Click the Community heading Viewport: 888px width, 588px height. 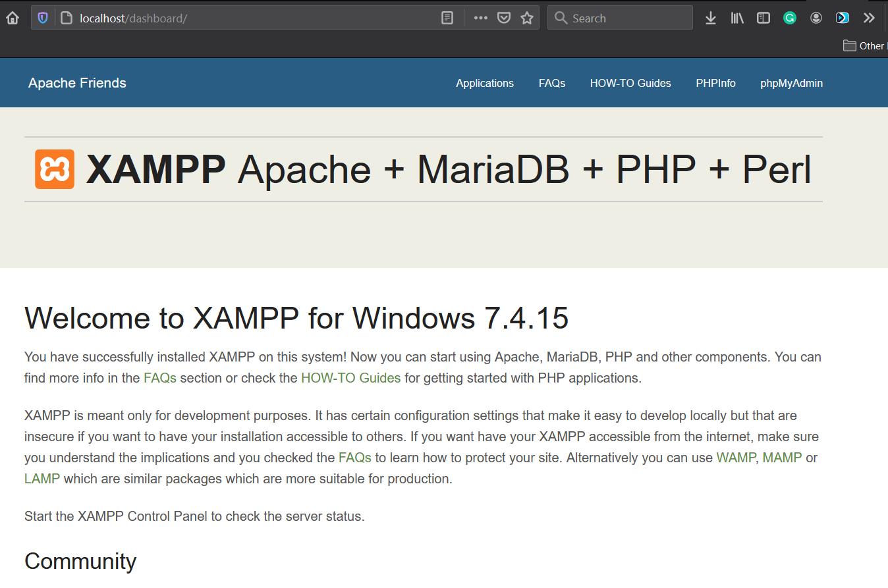coord(80,561)
